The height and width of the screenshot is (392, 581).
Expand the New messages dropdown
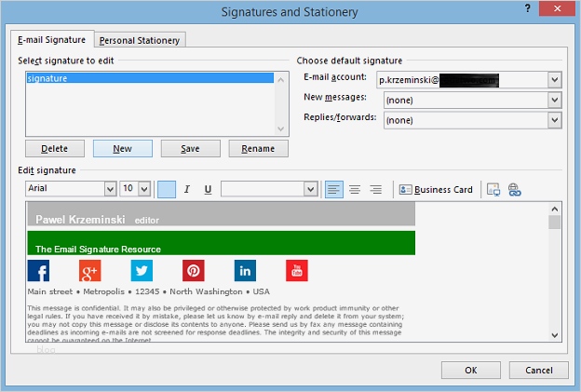[x=554, y=100]
